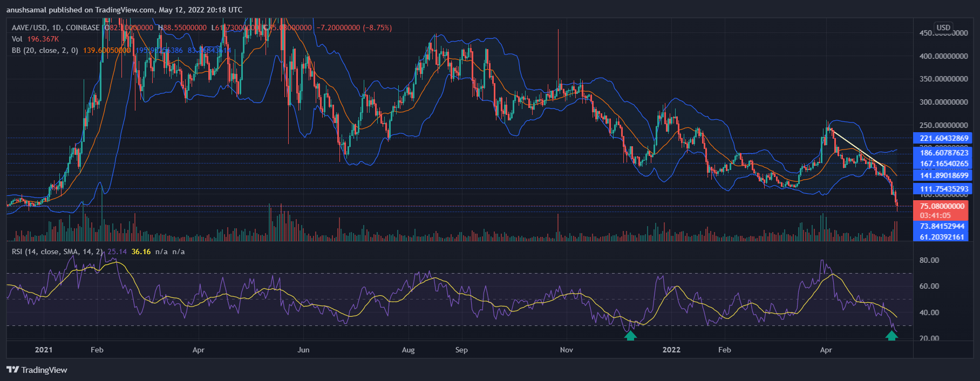Click the 186.60787623 blue price level label
The image size is (980, 381).
(x=942, y=153)
